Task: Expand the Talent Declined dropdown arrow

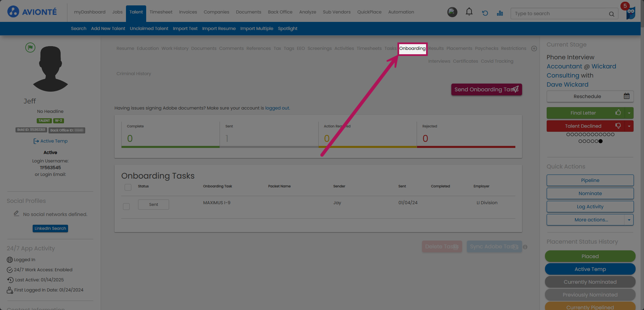Action: coord(629,126)
